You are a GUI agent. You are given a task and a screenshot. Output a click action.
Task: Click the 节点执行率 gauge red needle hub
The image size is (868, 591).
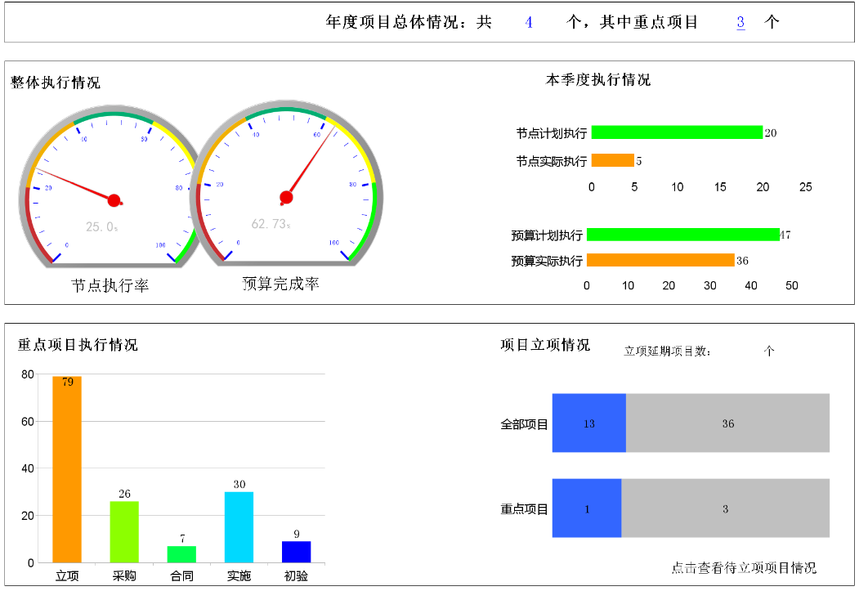click(x=114, y=200)
